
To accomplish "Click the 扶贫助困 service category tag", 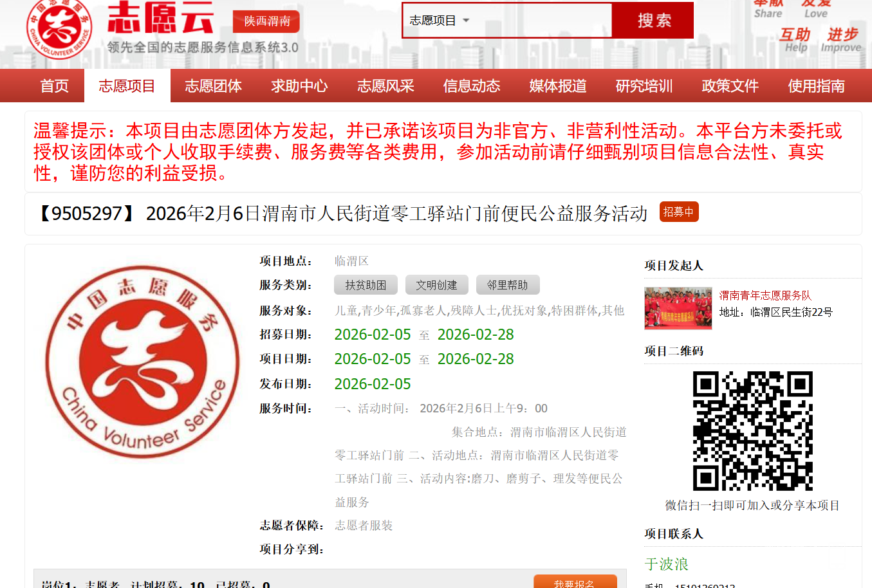I will tap(366, 285).
